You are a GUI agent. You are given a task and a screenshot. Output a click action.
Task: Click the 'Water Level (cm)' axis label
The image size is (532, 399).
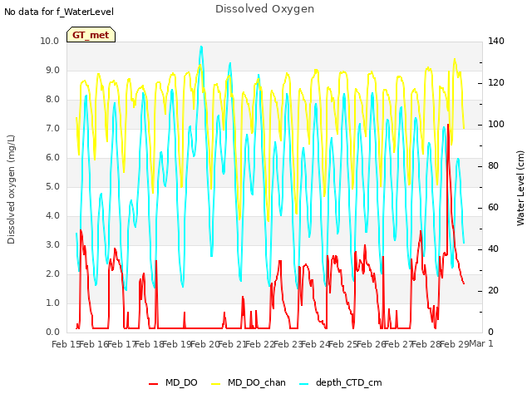pyautogui.click(x=520, y=189)
